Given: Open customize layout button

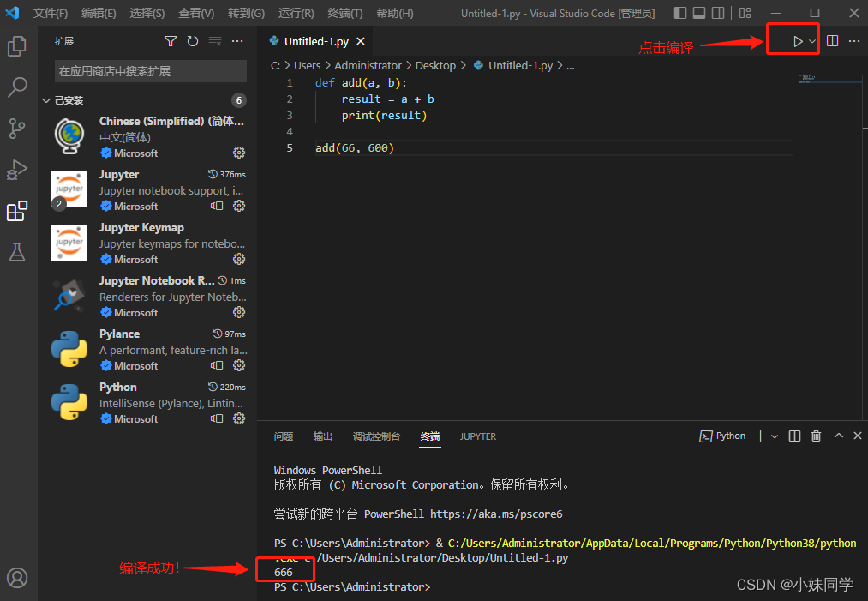Looking at the screenshot, I should click(745, 13).
